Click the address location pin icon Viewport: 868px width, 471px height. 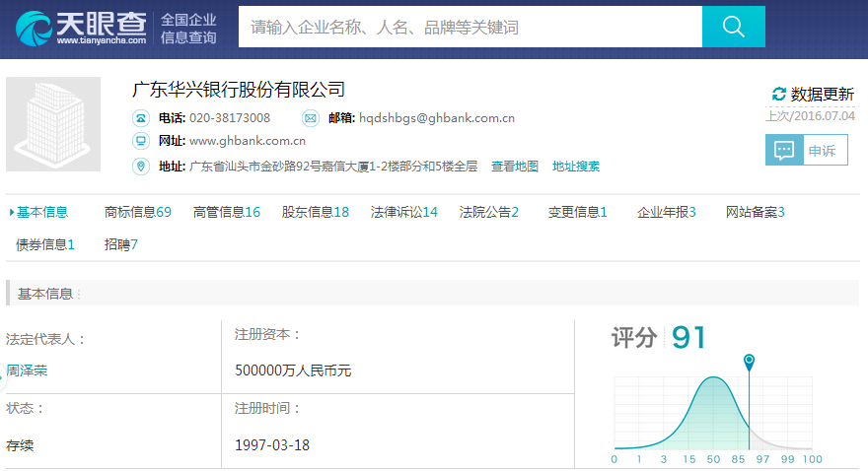click(141, 167)
